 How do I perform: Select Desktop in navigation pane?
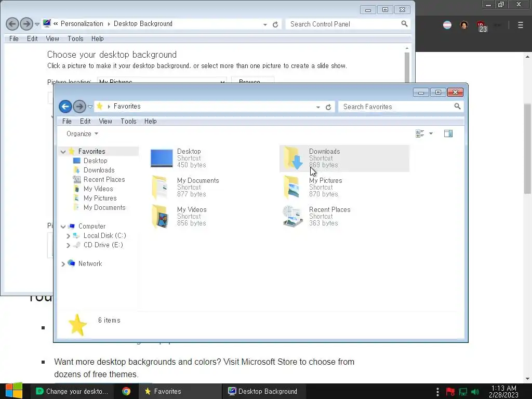96,161
